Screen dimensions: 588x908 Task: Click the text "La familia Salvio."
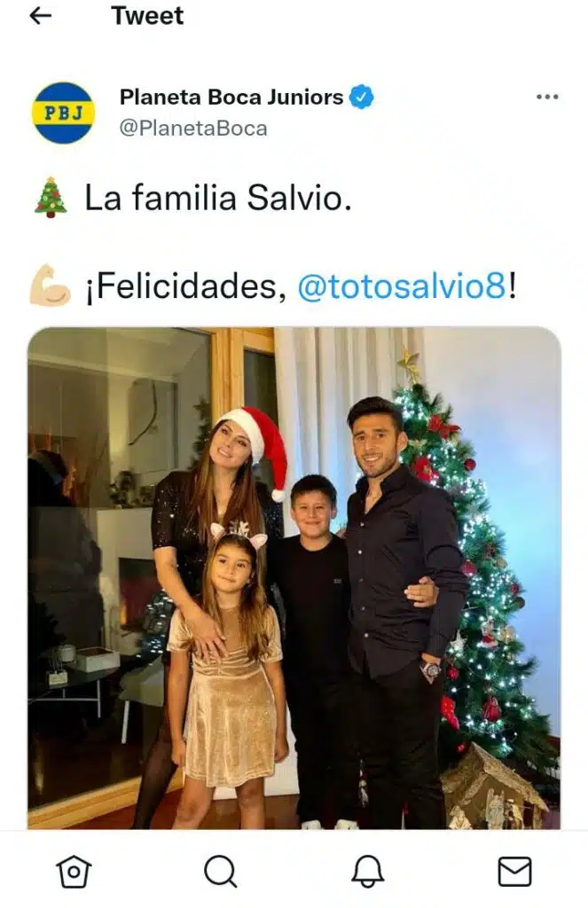tap(218, 198)
